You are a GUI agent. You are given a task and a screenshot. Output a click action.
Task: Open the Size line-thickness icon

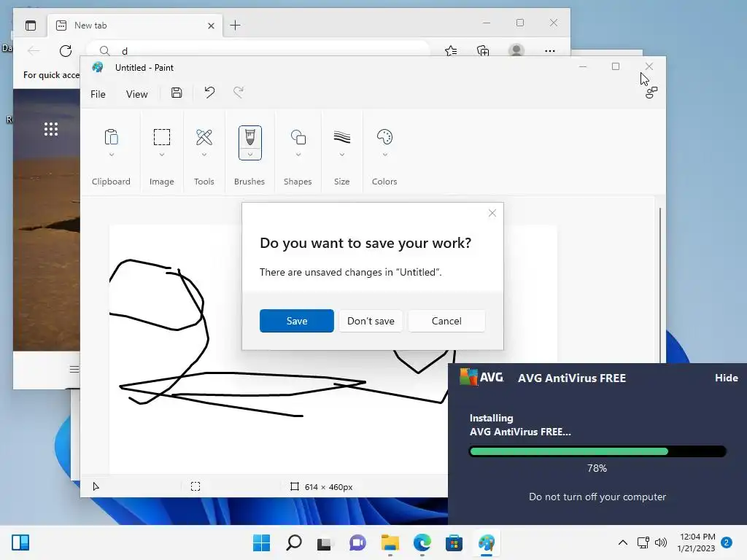coord(342,137)
